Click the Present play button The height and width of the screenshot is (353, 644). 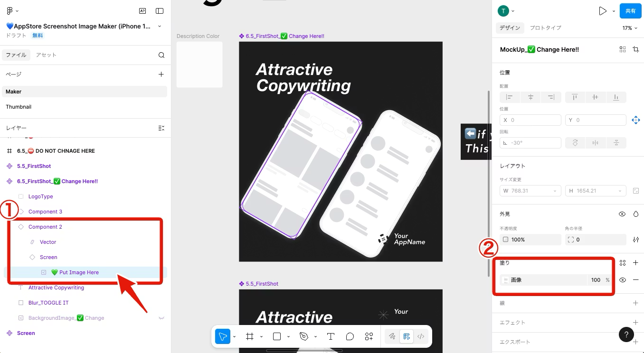coord(602,11)
